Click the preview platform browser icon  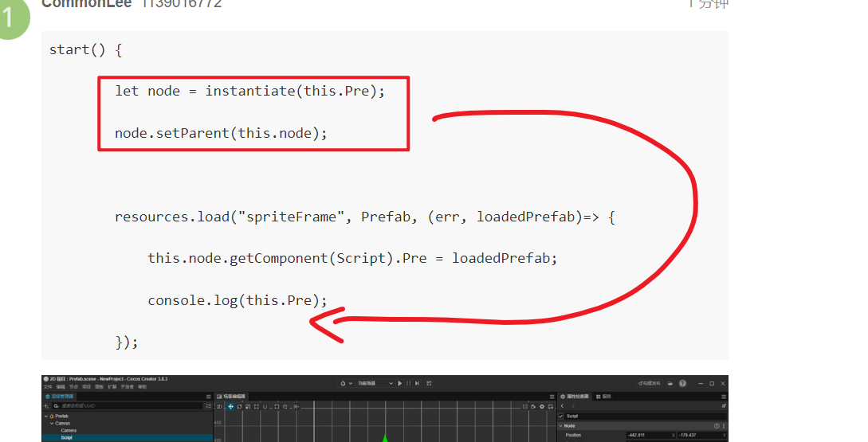coord(343,383)
